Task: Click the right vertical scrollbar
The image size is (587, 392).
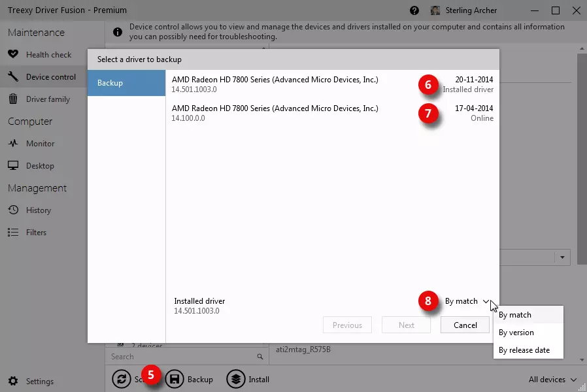Action: coord(582,159)
